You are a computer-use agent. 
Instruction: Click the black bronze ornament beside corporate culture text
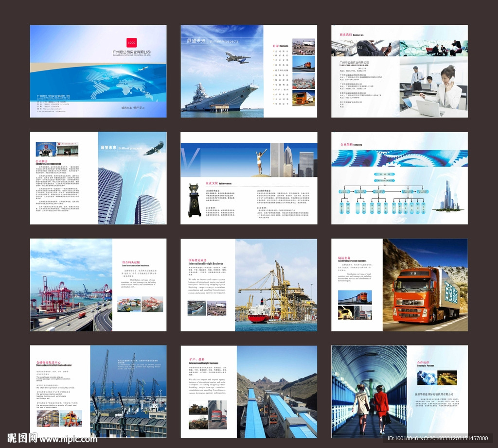(x=194, y=200)
